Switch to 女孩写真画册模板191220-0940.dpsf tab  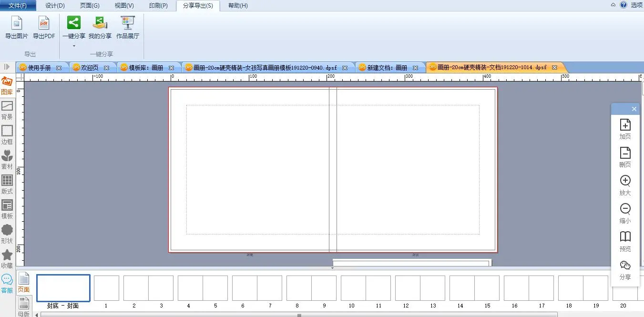point(265,68)
